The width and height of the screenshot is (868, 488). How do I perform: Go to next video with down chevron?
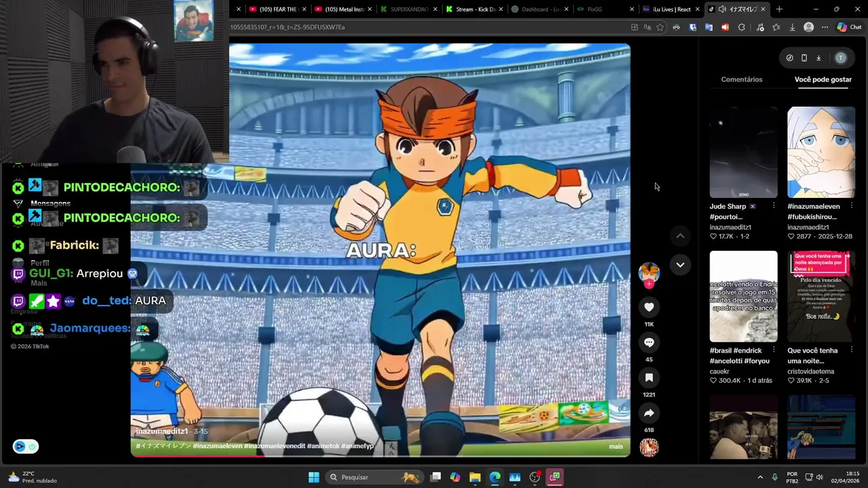(x=680, y=265)
